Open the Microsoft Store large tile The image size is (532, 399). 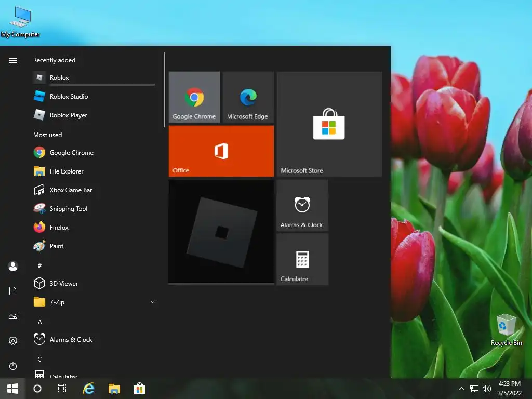point(329,124)
